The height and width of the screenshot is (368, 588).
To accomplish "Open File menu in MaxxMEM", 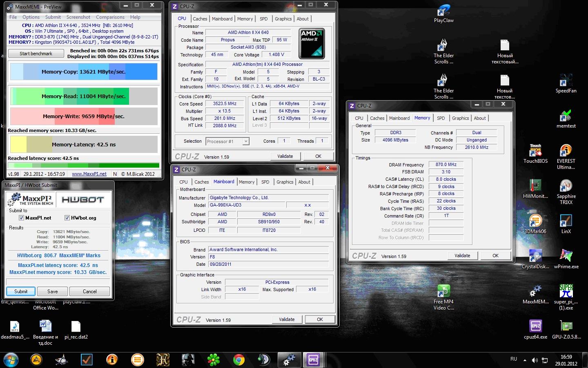I will click(13, 17).
